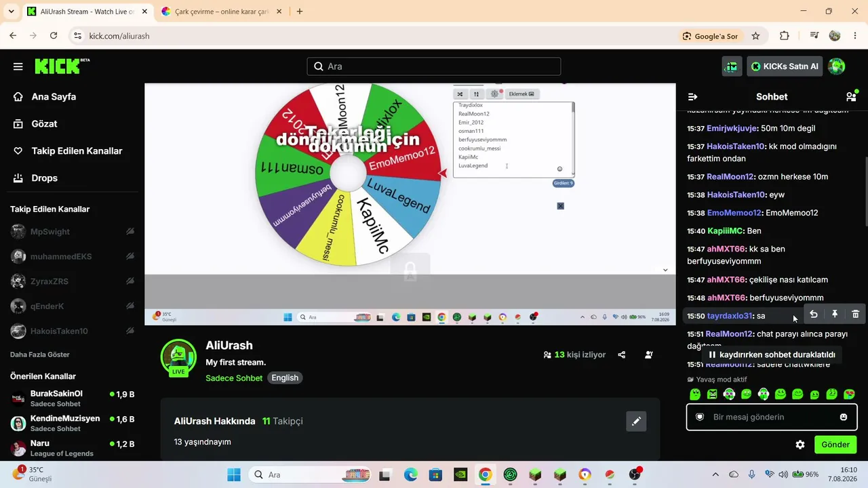Edit the AliUrash Hakkında section
868x488 pixels.
click(x=636, y=421)
